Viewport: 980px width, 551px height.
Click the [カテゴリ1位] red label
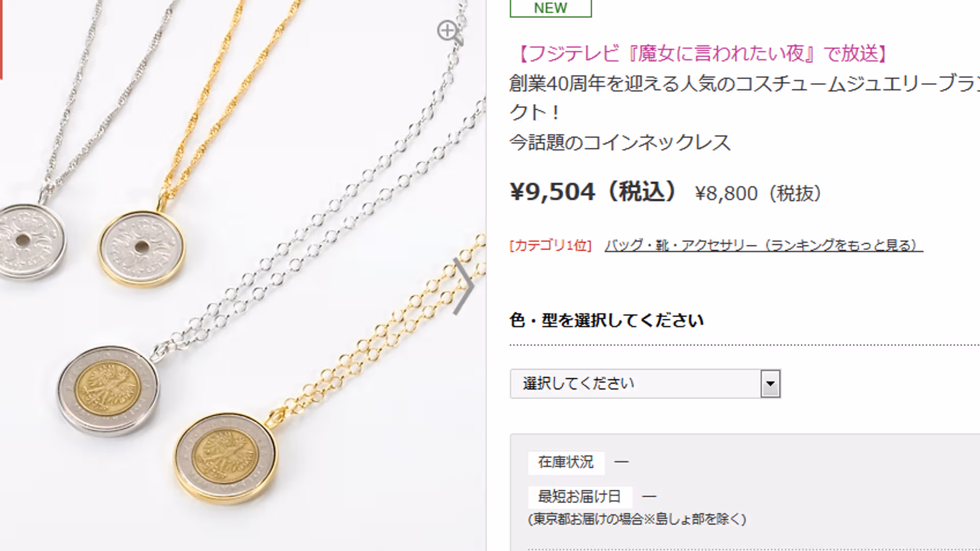(550, 245)
